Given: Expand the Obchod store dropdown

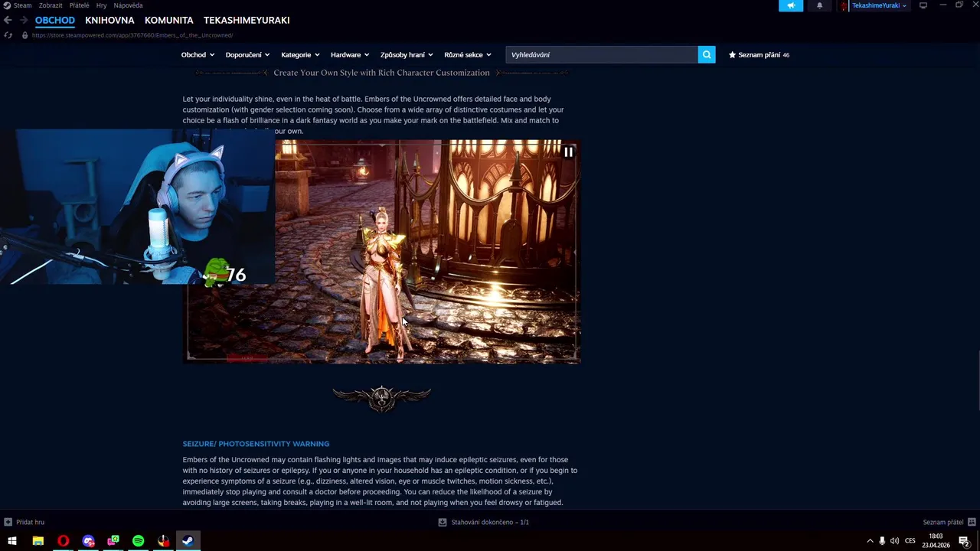Looking at the screenshot, I should click(198, 54).
